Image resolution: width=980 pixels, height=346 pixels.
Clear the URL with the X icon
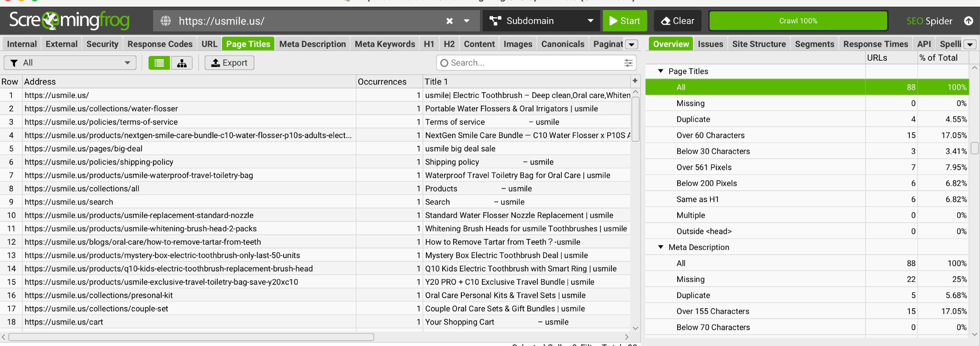[449, 21]
